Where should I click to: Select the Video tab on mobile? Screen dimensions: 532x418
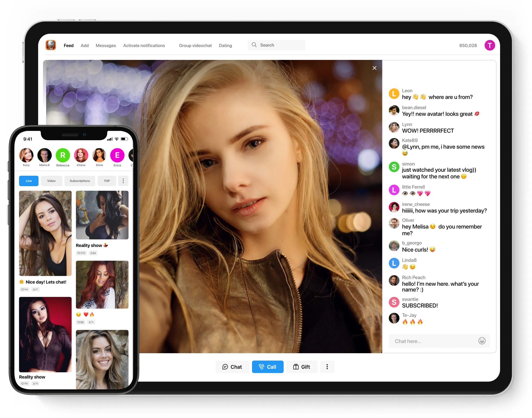[x=51, y=180]
